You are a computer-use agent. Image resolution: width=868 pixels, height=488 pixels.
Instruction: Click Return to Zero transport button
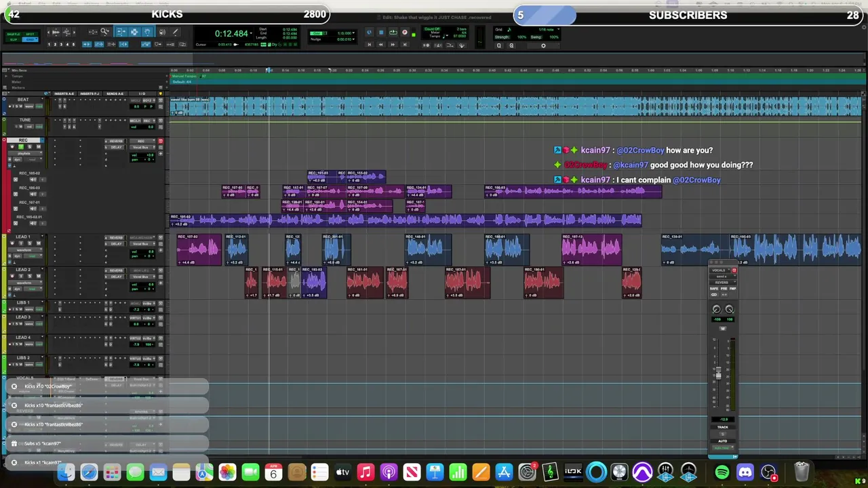[x=370, y=45]
